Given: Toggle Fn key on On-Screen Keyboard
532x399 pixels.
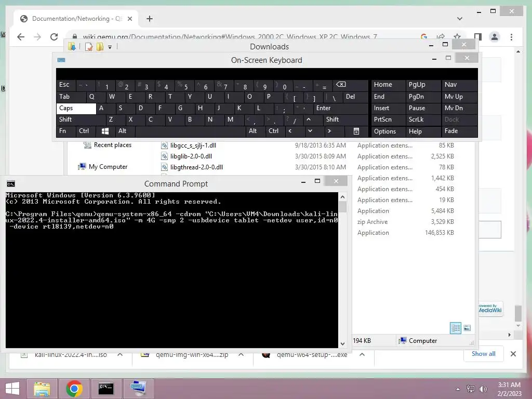Looking at the screenshot, I should pos(66,131).
